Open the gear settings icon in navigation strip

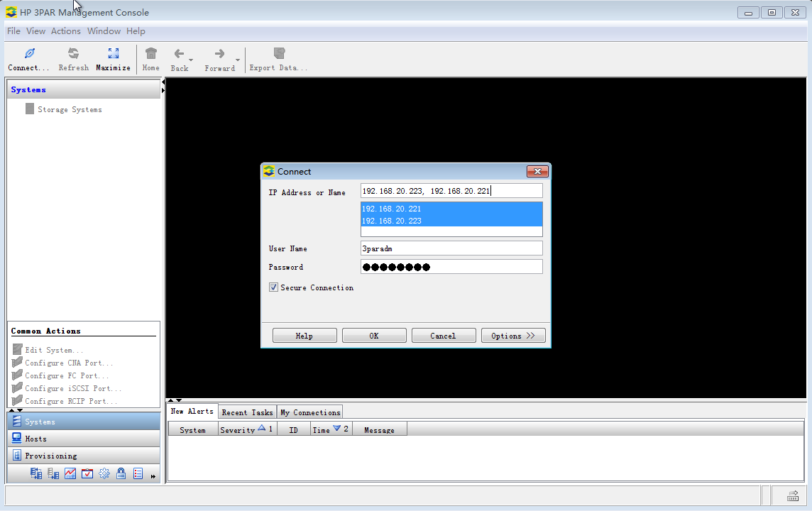(104, 474)
